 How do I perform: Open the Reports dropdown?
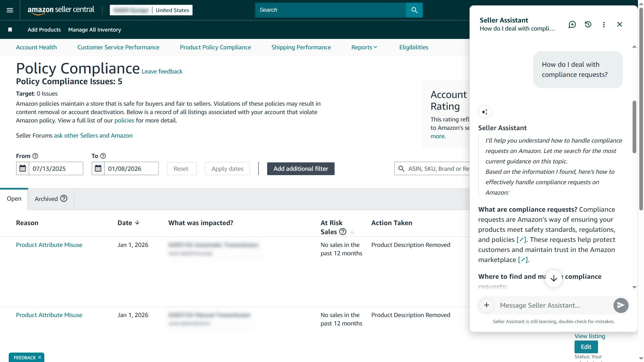[x=364, y=47]
